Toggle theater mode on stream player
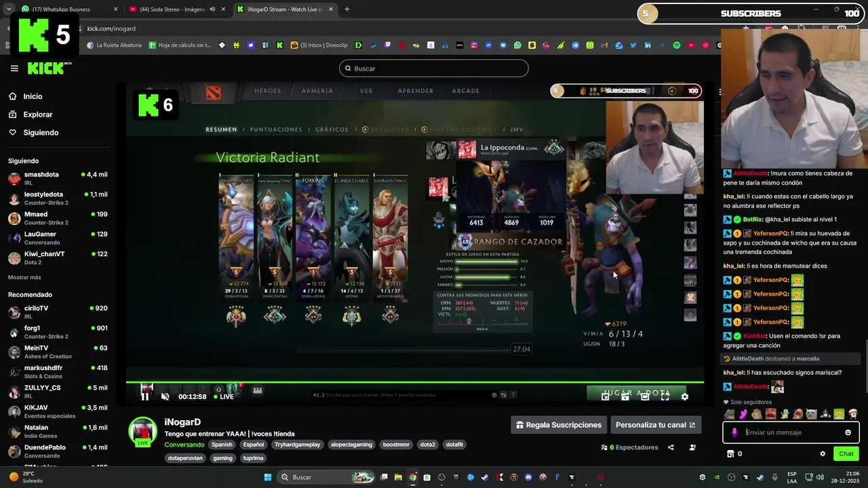The image size is (868, 488). 645,396
